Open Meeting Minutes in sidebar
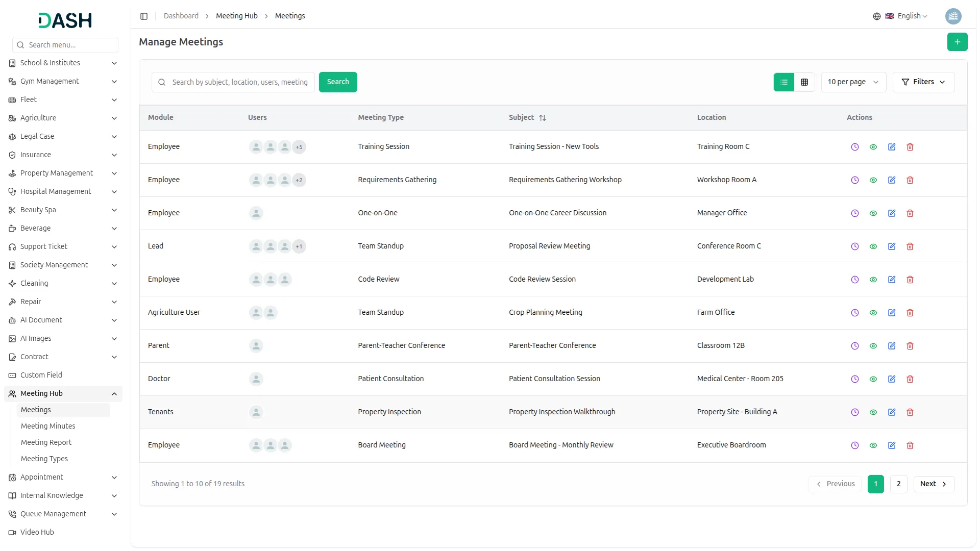Screen dimensions: 980x551 (x=48, y=426)
